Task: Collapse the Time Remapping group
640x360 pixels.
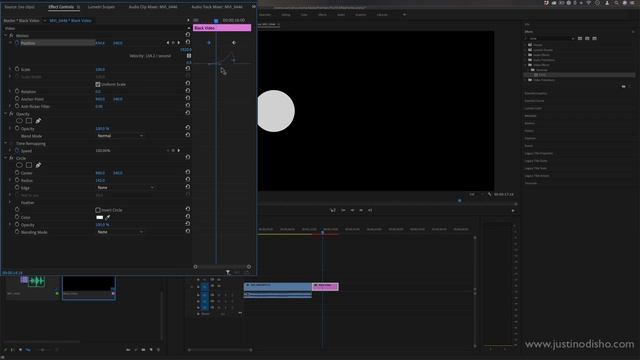Action: 6,144
